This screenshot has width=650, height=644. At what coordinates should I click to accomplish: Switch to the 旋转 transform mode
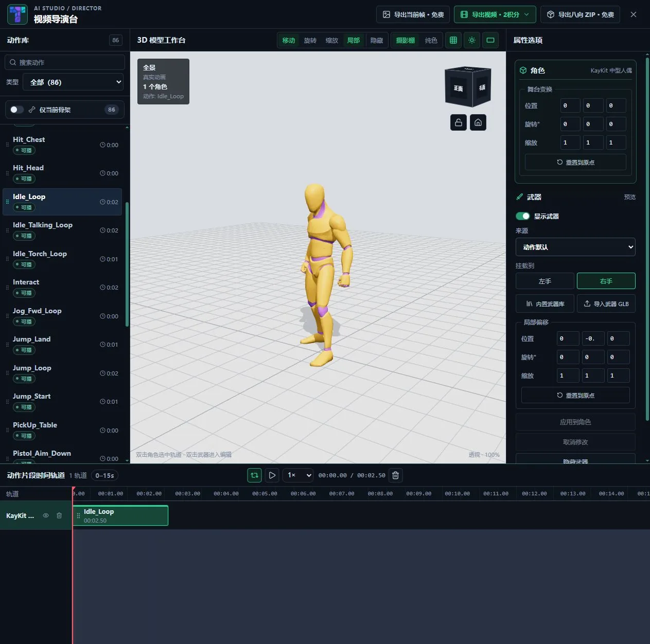tap(310, 40)
